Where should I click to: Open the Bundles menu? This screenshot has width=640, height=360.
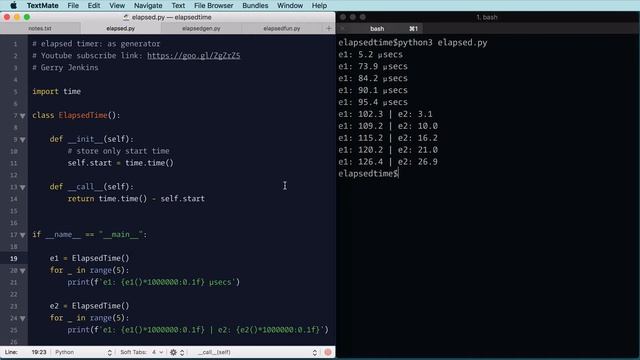coord(255,5)
